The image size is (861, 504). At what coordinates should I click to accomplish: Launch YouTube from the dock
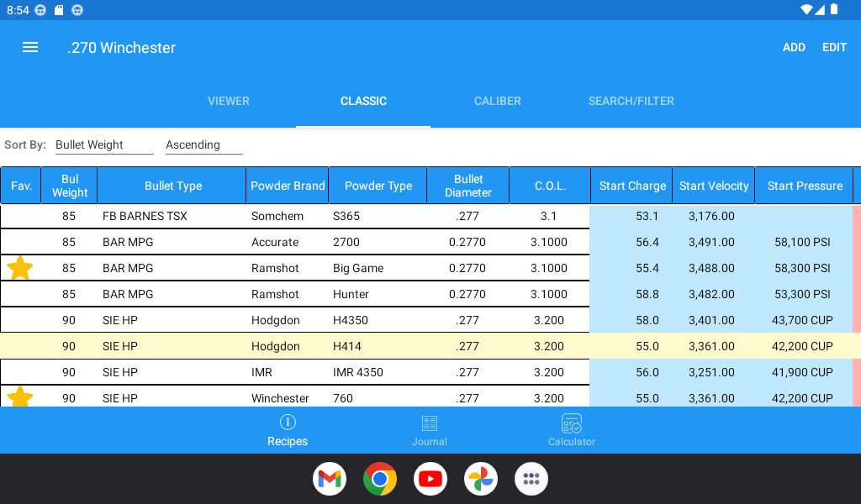(x=430, y=479)
